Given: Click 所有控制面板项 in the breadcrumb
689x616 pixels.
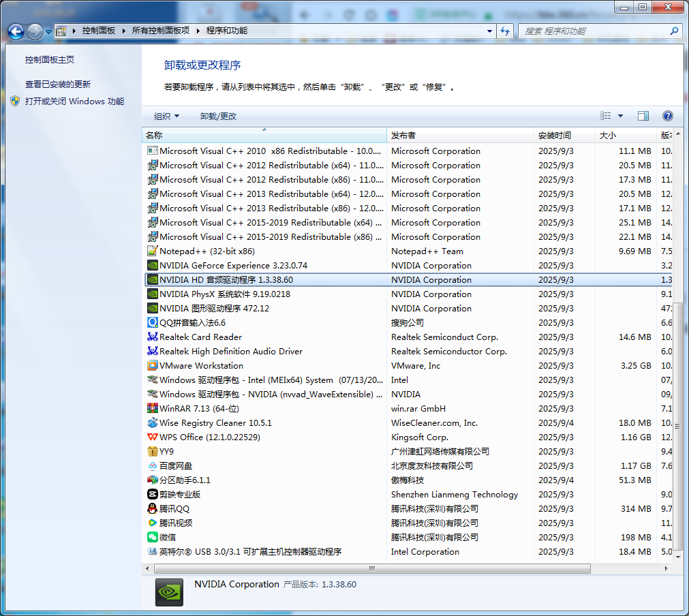Looking at the screenshot, I should (x=160, y=31).
